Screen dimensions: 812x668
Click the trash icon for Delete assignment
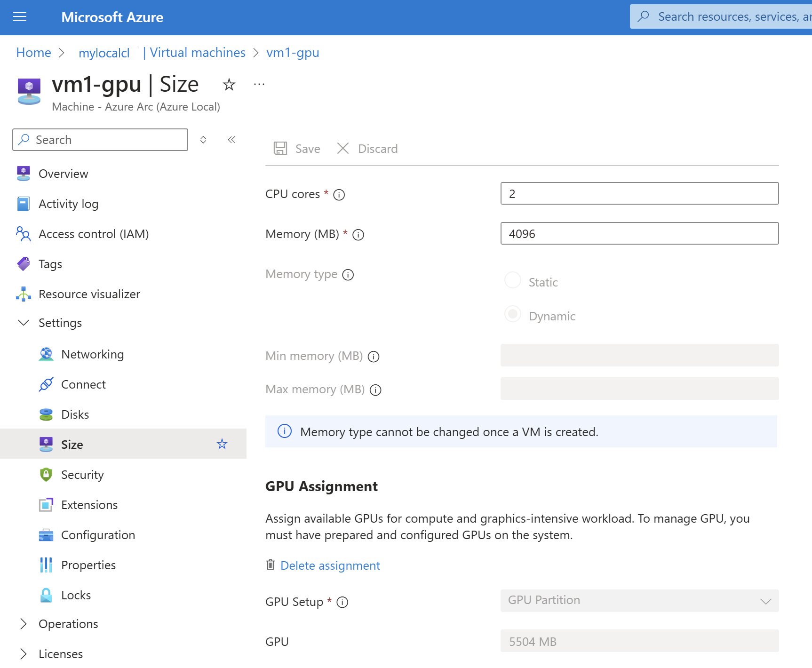[x=271, y=565]
